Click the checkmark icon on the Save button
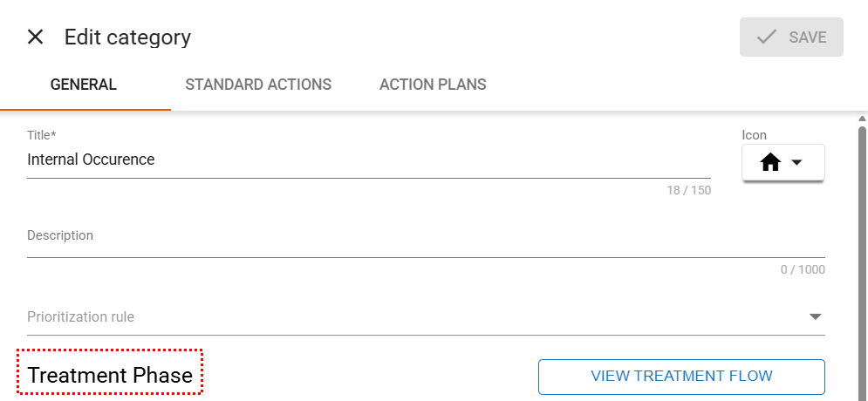The height and width of the screenshot is (401, 868). [x=767, y=37]
